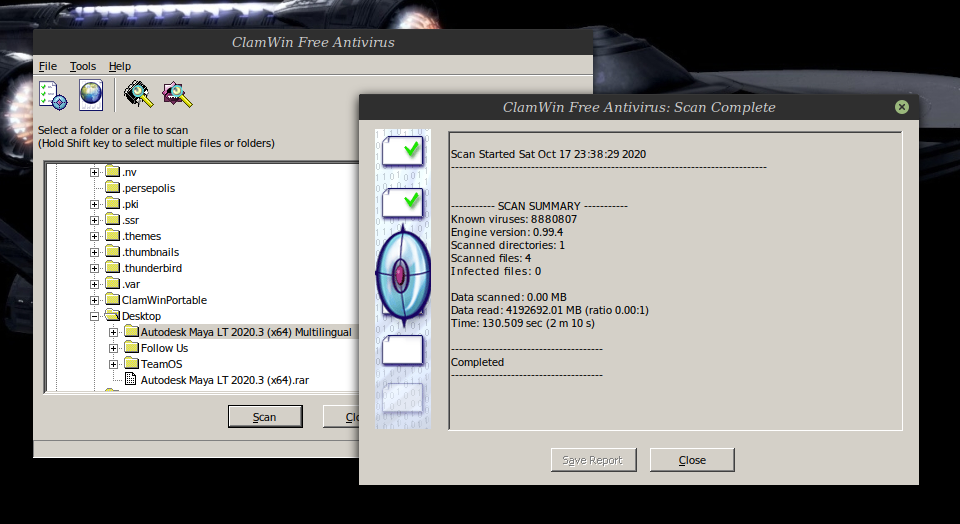Screen dimensions: 960x524
Task: Click the 'Completed' status line
Action: click(x=478, y=362)
